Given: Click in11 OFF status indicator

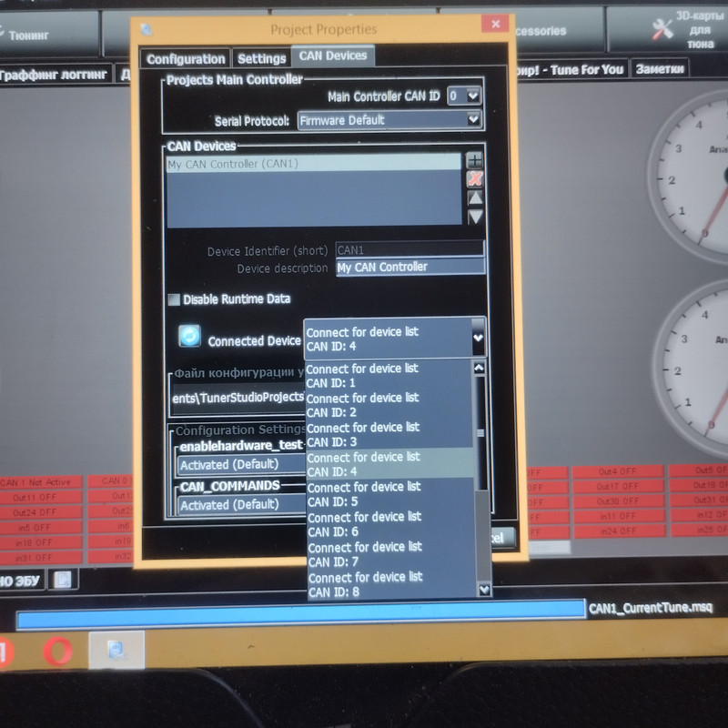Looking at the screenshot, I should click(619, 516).
